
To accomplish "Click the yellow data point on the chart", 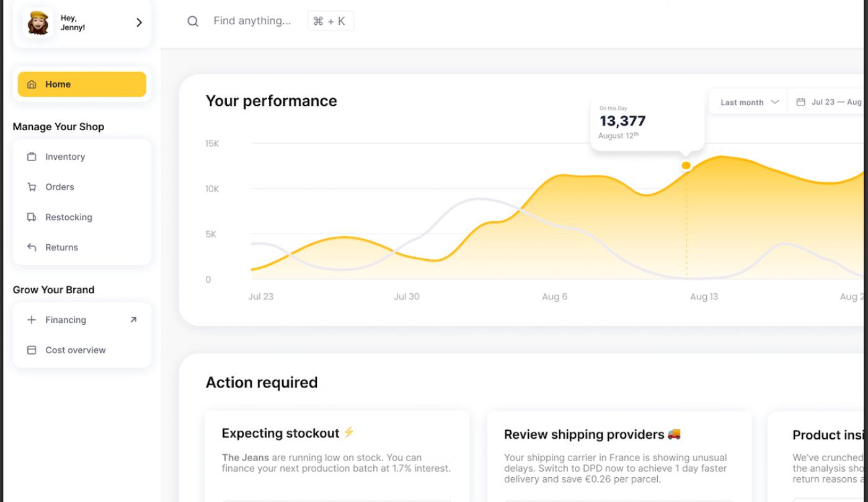I will (686, 165).
